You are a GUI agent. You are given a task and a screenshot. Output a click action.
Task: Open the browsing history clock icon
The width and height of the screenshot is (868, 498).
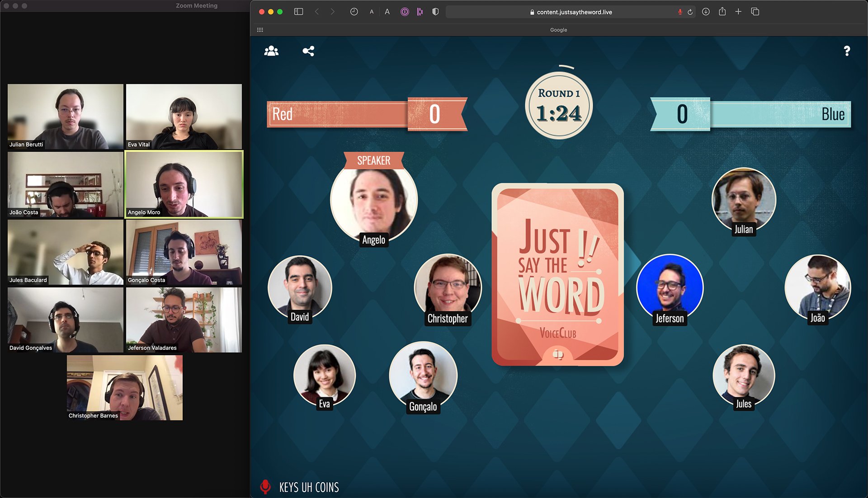pyautogui.click(x=354, y=12)
